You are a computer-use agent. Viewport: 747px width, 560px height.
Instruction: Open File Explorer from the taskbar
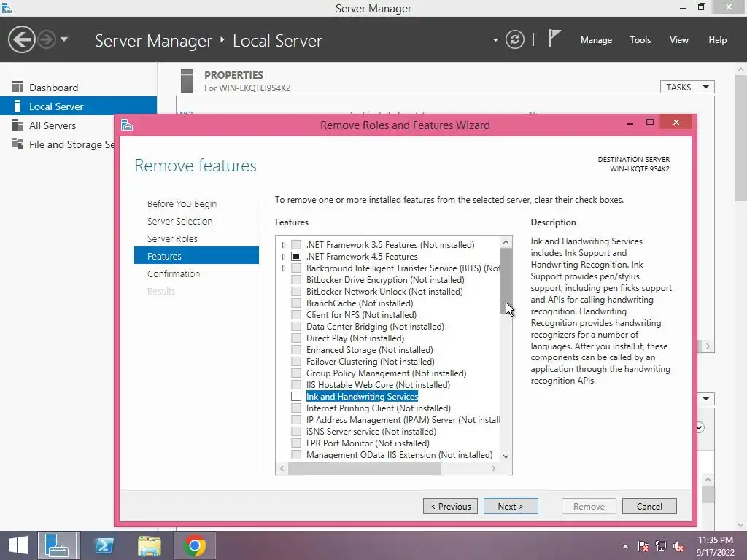pyautogui.click(x=149, y=545)
